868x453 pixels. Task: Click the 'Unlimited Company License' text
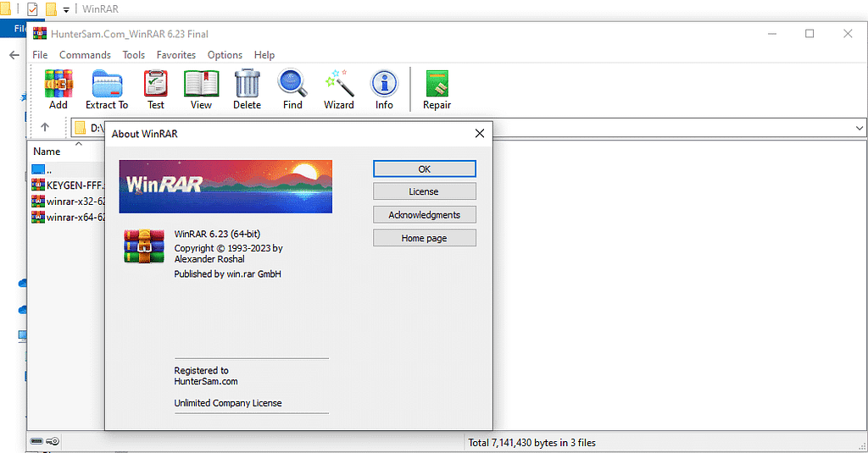(228, 403)
